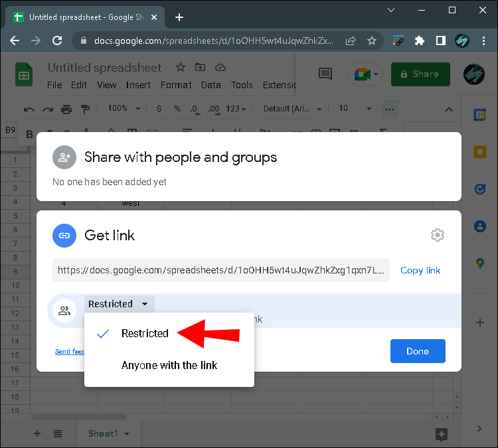Open Google Tasks side panel
The height and width of the screenshot is (448, 498).
[480, 189]
